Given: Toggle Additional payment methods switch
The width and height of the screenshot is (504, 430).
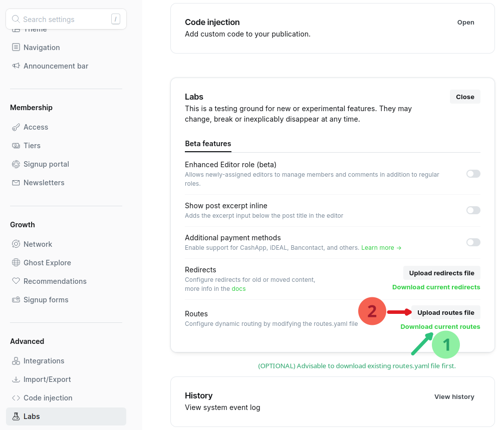Looking at the screenshot, I should click(x=473, y=242).
